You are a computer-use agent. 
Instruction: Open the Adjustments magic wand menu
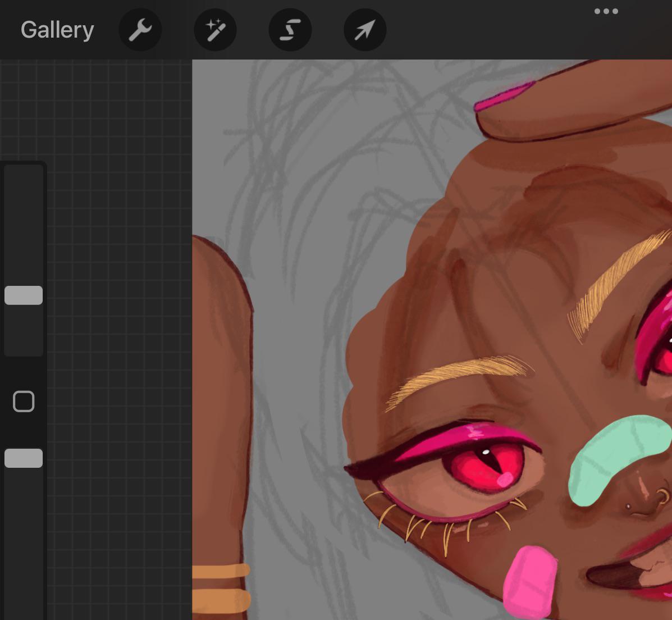[x=215, y=30]
